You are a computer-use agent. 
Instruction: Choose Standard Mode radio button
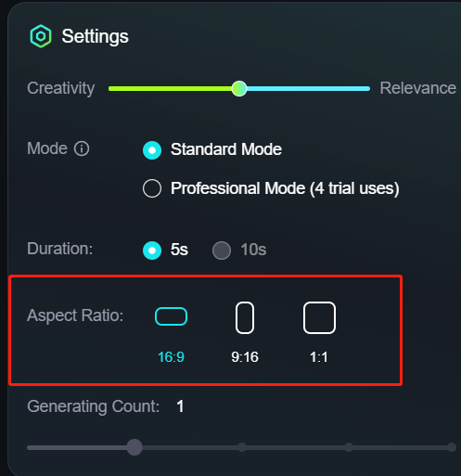pyautogui.click(x=152, y=150)
